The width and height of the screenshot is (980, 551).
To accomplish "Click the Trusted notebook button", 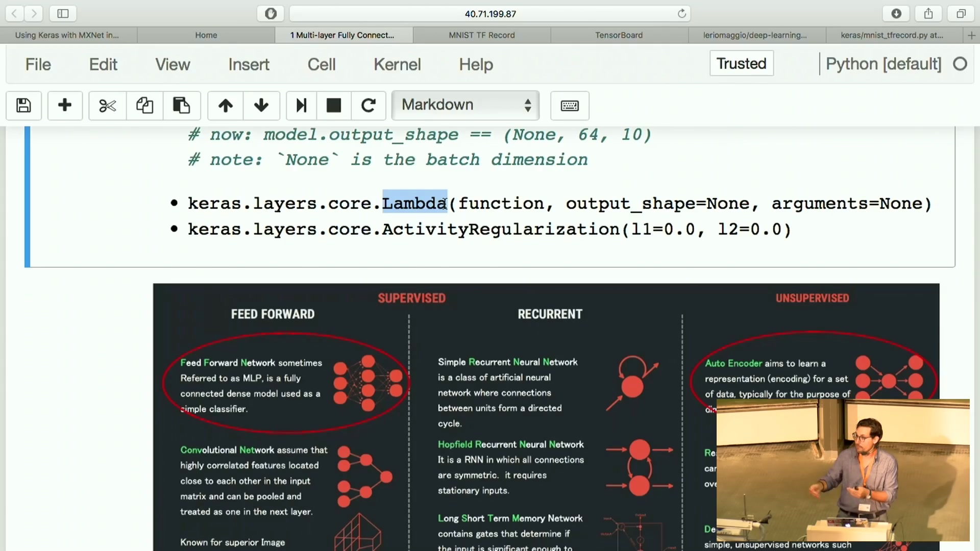I will tap(741, 63).
